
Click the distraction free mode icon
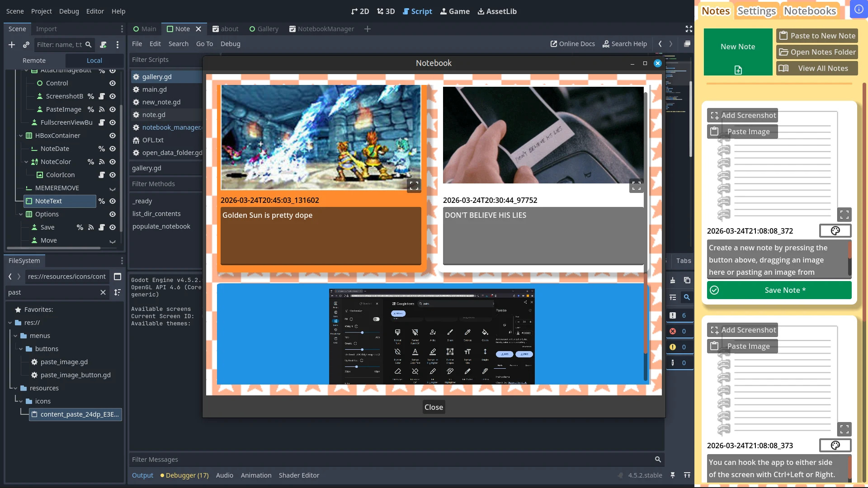(x=689, y=29)
